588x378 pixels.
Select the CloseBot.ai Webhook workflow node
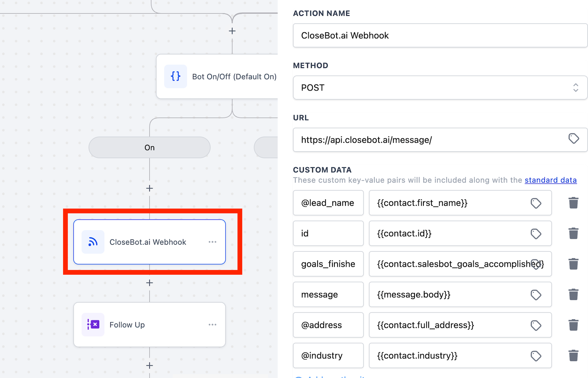pyautogui.click(x=149, y=242)
